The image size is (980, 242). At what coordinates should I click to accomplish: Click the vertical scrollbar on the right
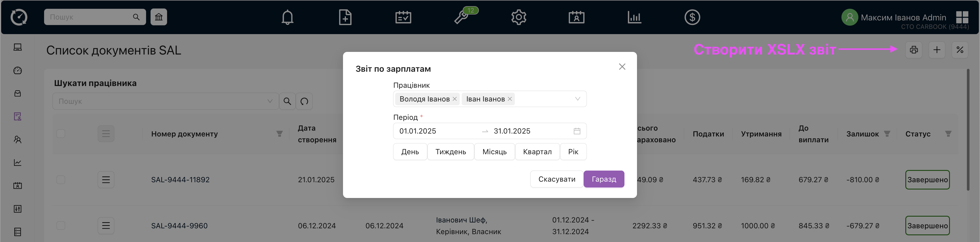(x=968, y=129)
